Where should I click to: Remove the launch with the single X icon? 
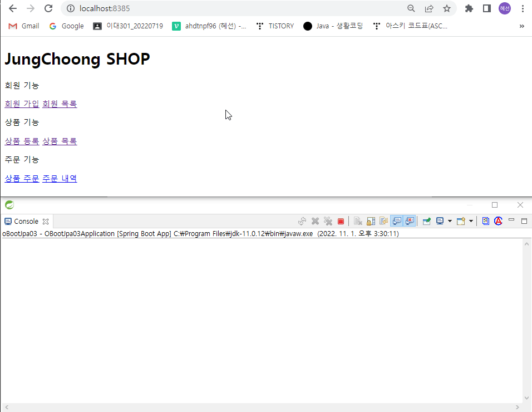coord(315,221)
